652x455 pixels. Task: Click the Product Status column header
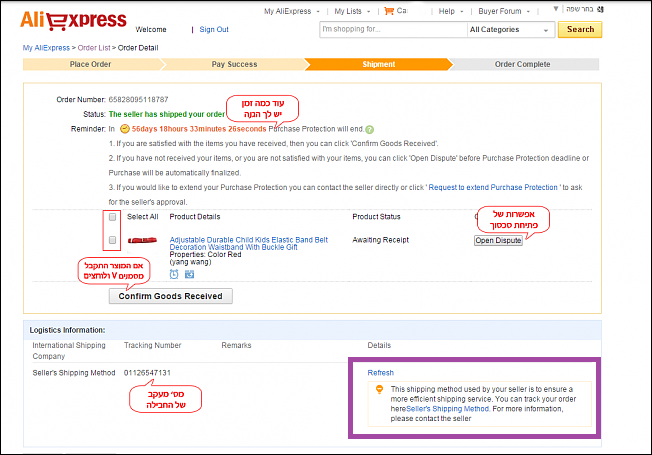coord(376,217)
